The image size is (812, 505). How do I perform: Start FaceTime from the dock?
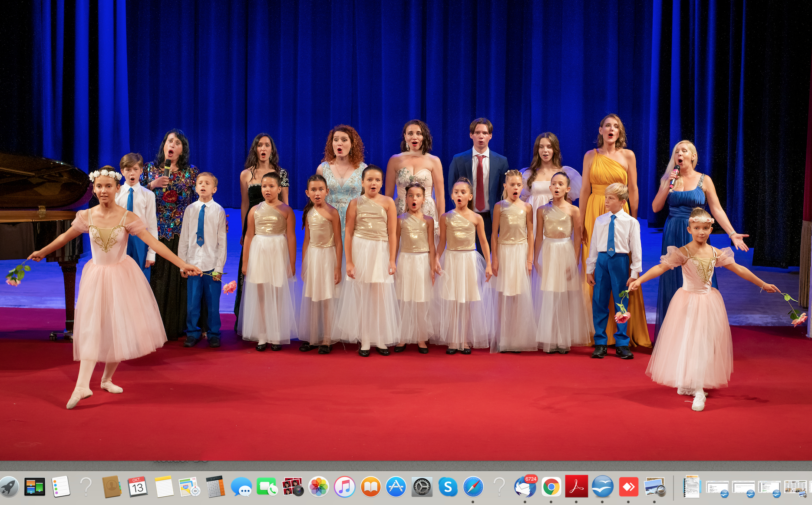tap(267, 487)
